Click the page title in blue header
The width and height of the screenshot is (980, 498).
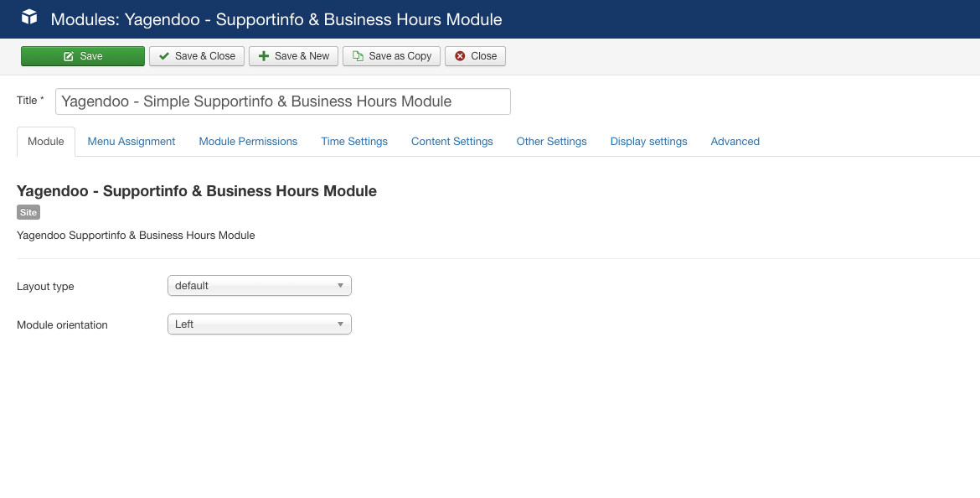(276, 19)
